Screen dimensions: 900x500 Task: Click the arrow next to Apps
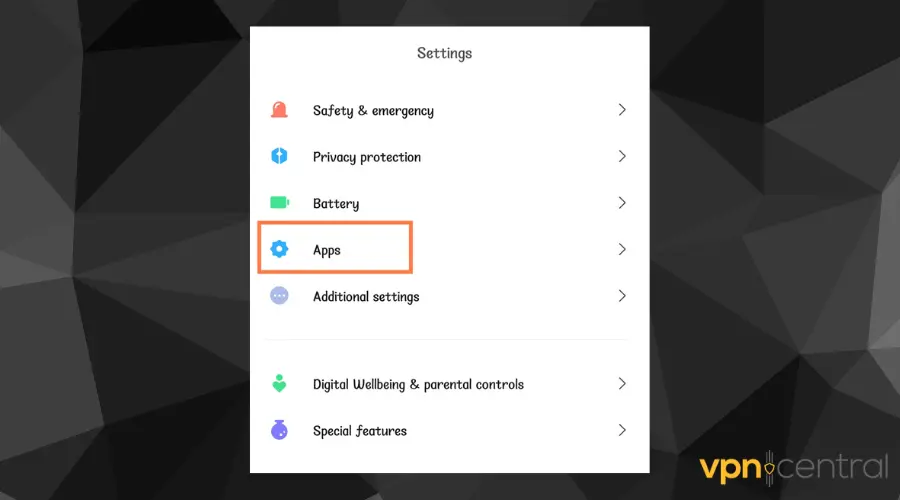[x=622, y=249]
